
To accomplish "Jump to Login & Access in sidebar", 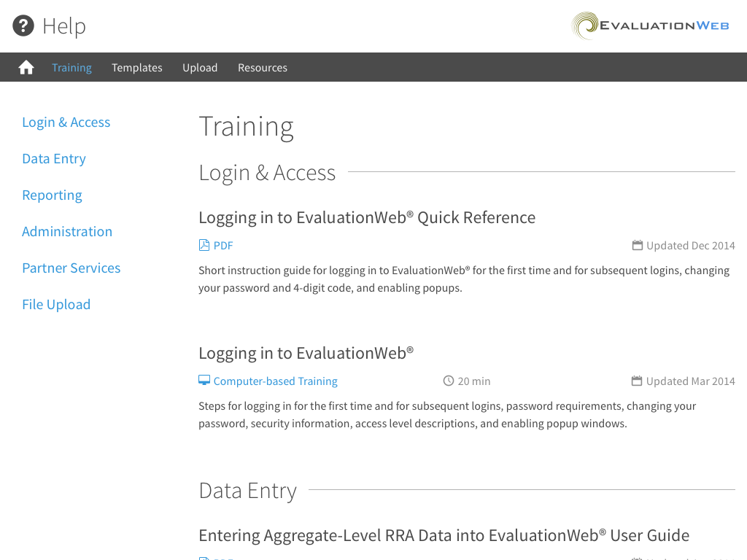I will point(66,122).
